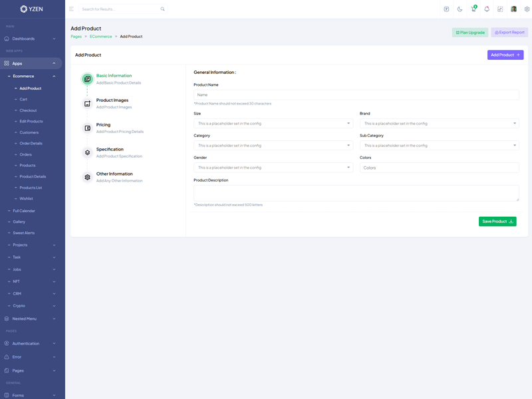This screenshot has width=532, height=399.
Task: Click the Other Information gear icon
Action: point(87,178)
